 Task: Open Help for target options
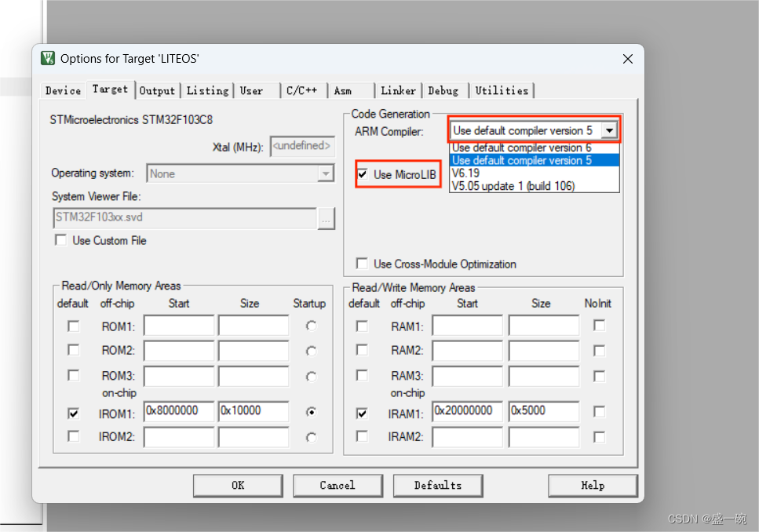(593, 486)
